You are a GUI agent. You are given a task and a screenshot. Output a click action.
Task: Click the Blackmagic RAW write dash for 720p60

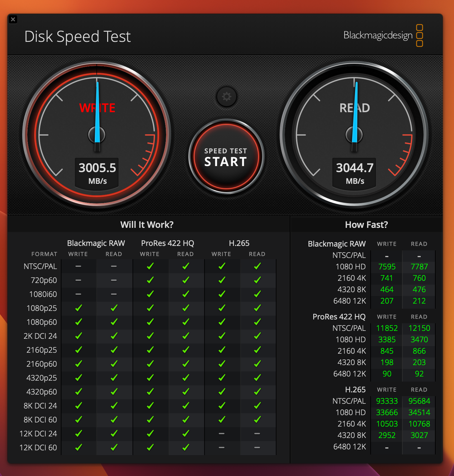(x=78, y=280)
